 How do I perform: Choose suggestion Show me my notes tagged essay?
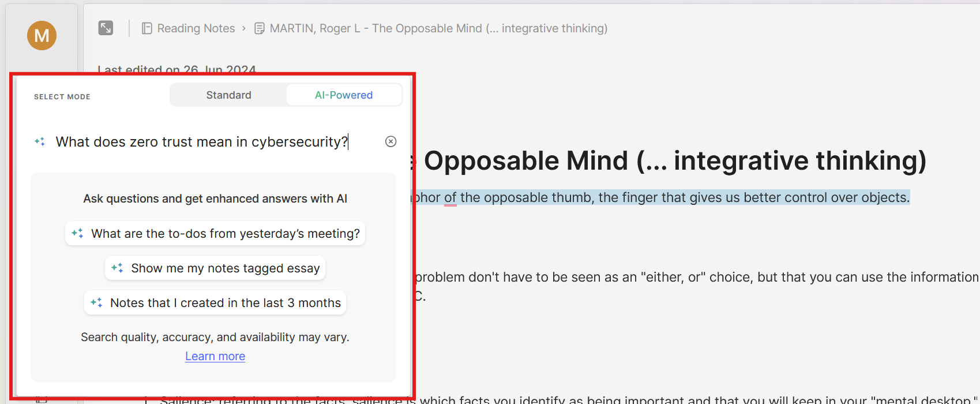pos(215,268)
